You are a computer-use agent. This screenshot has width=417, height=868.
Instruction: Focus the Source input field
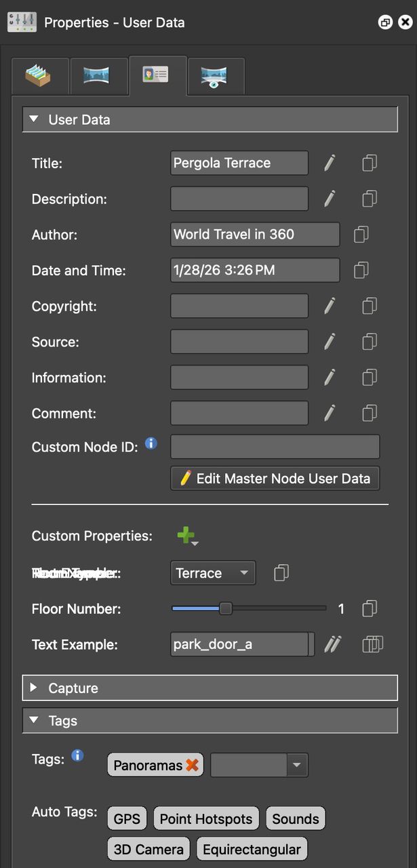coord(239,342)
